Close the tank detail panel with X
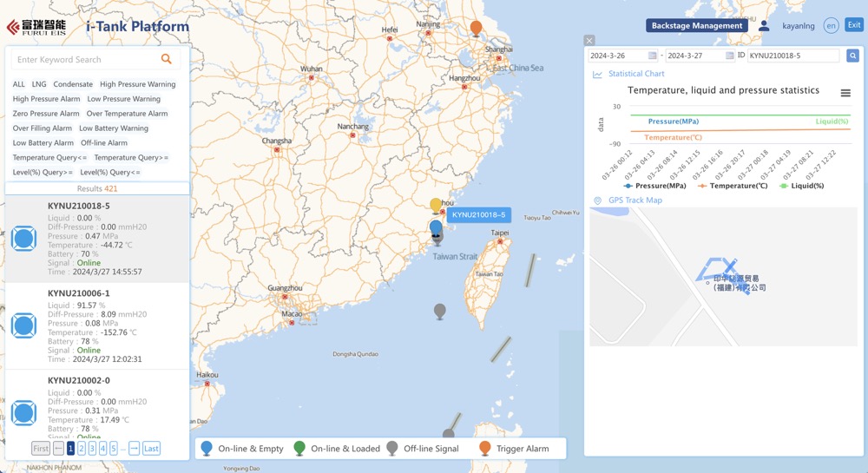The width and height of the screenshot is (868, 473). (x=589, y=41)
